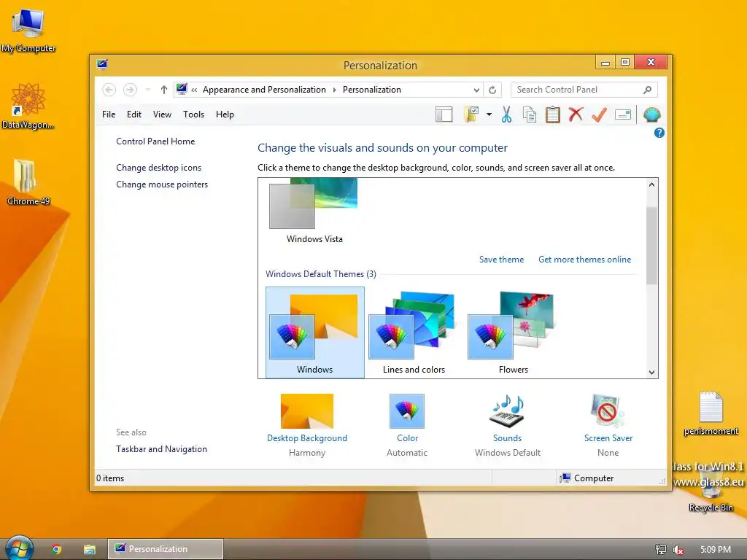Click theme list scroll up arrow

pos(651,184)
